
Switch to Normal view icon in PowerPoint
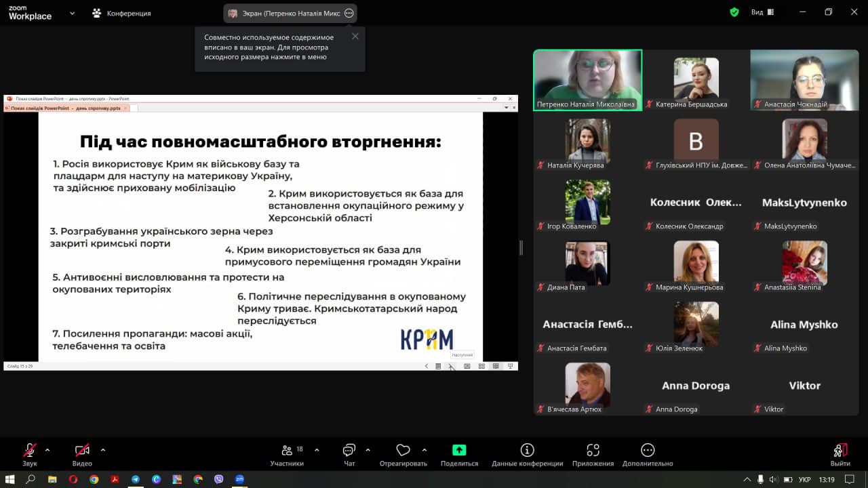coord(467,366)
